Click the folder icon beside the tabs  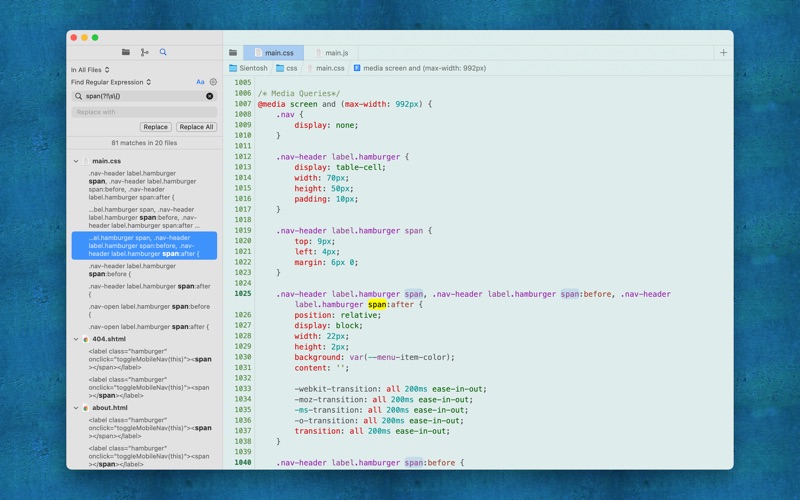pos(233,53)
